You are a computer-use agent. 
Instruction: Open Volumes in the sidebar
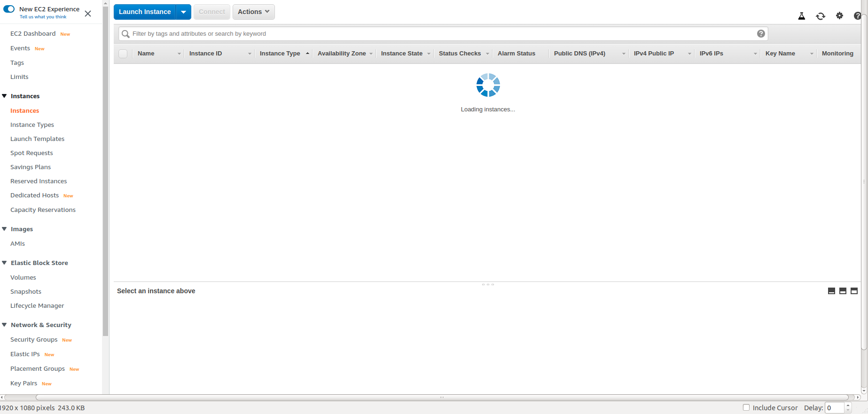[23, 278]
